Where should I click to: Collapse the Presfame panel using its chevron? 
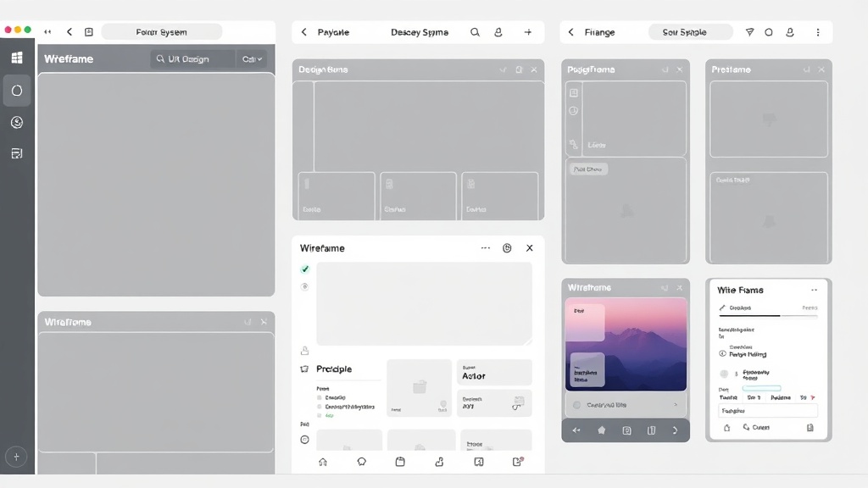coord(807,69)
